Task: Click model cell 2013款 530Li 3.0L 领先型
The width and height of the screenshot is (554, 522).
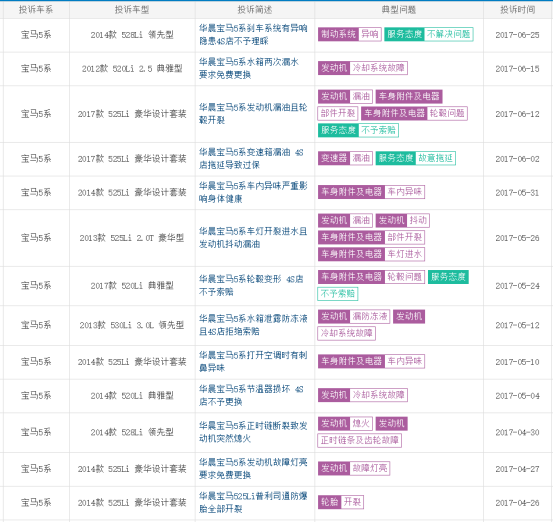Action: click(132, 325)
